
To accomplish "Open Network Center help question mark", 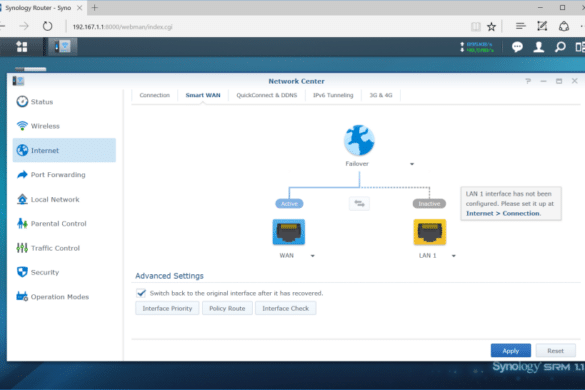I will coord(528,81).
